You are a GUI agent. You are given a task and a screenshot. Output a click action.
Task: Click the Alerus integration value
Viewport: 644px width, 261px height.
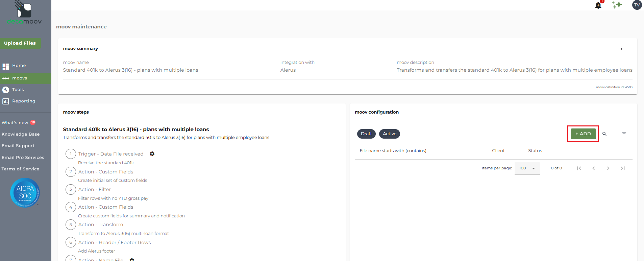(x=288, y=70)
